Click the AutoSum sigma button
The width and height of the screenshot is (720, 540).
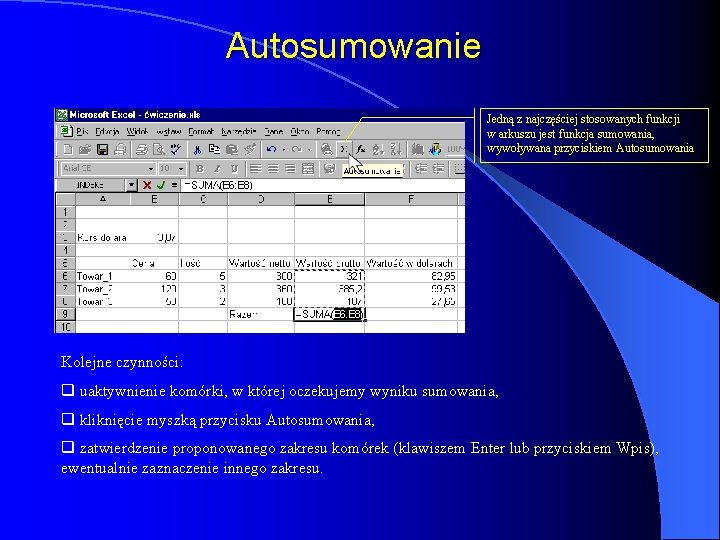(343, 149)
